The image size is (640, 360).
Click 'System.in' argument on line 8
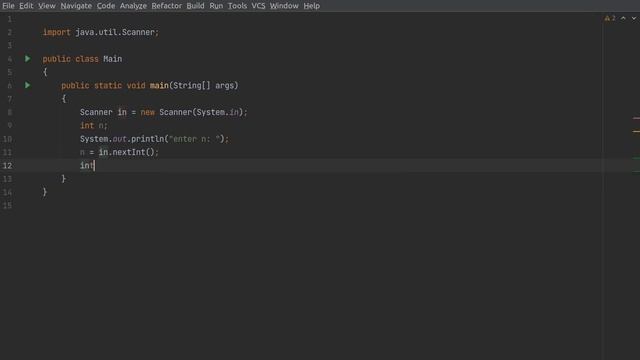tap(219, 112)
